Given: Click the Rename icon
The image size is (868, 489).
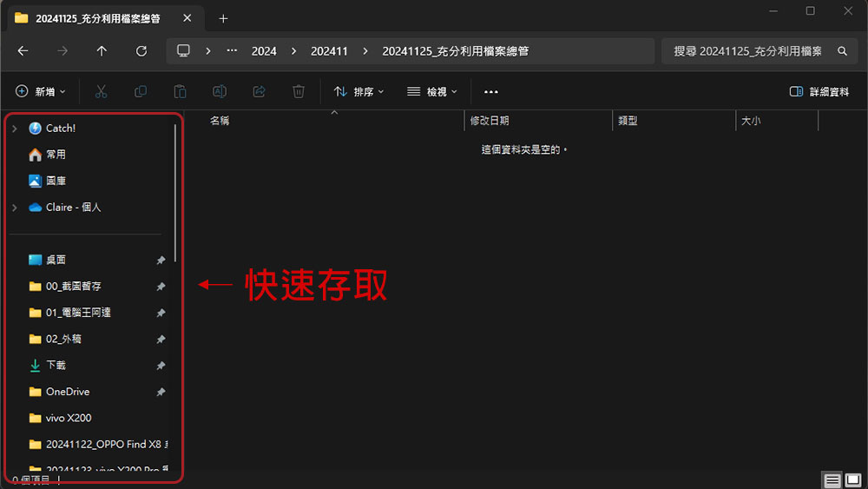Looking at the screenshot, I should [x=220, y=91].
